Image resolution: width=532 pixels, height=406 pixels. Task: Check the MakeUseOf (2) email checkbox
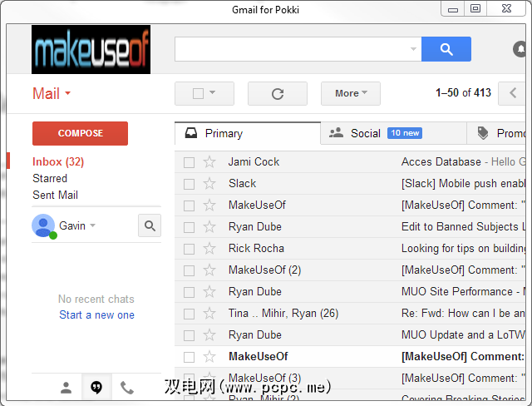point(189,271)
